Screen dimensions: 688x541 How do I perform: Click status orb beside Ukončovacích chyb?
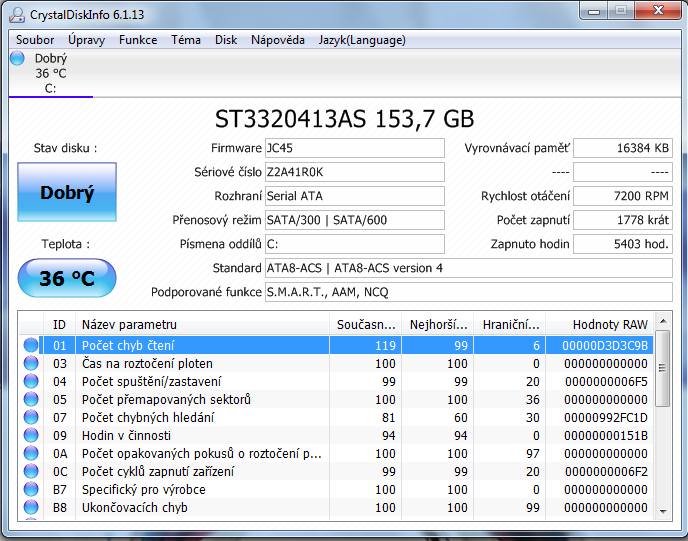tap(31, 507)
